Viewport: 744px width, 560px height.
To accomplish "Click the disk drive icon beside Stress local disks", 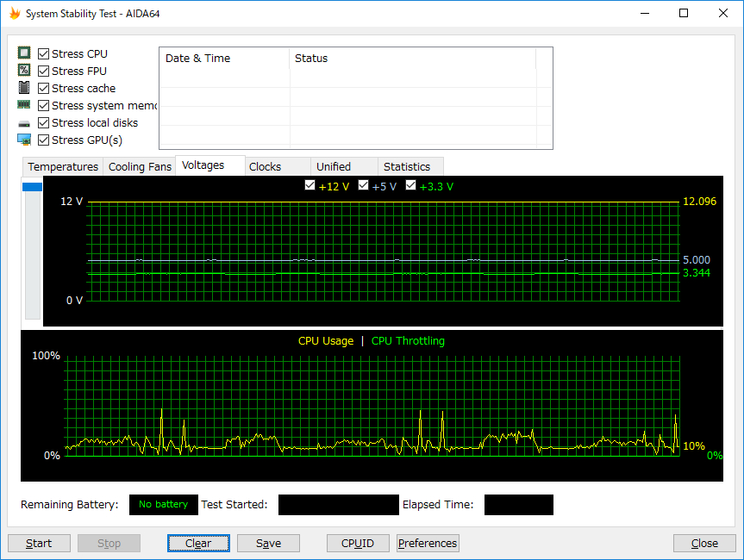I will click(x=24, y=123).
